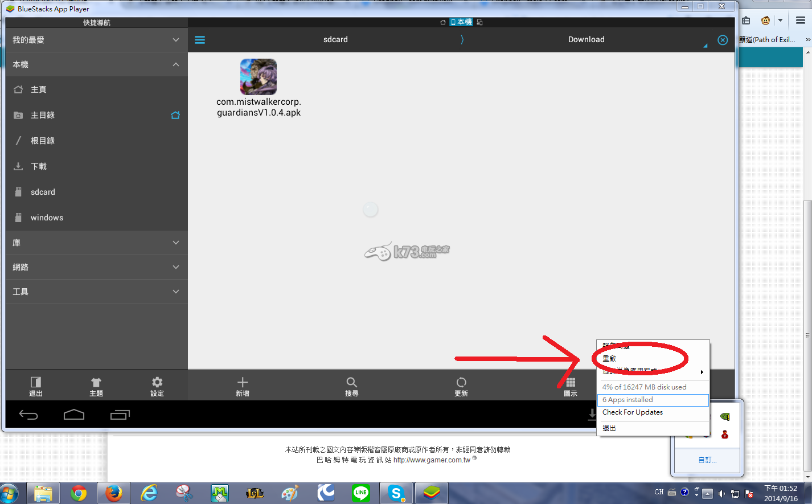
Task: Click 4% of 16247 MB disk used entry
Action: (x=653, y=387)
